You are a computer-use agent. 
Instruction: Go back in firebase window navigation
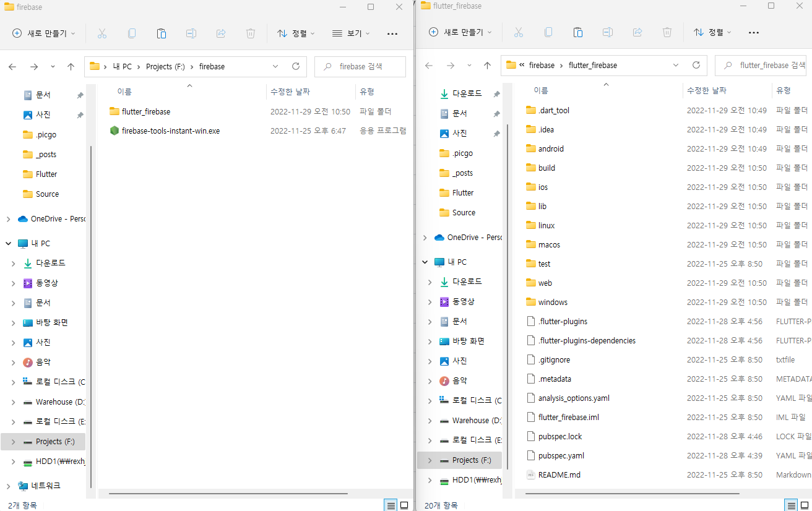tap(12, 66)
